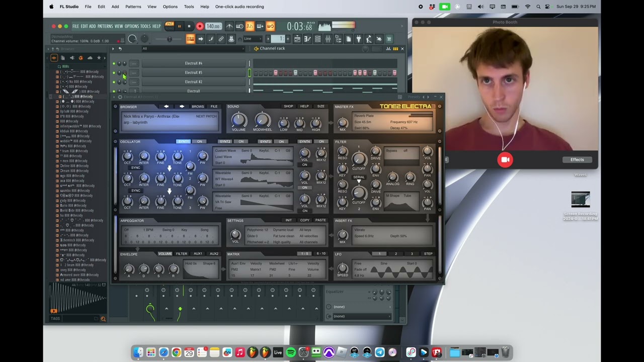Select the files tab icon in FL browser

[62, 58]
